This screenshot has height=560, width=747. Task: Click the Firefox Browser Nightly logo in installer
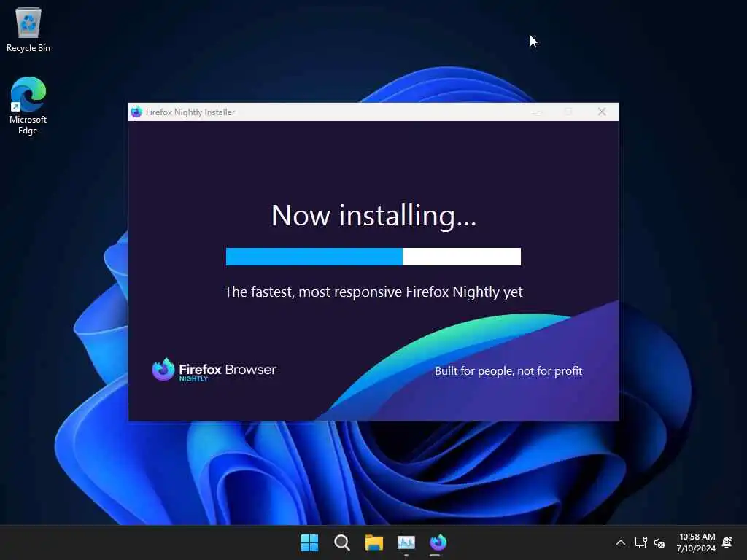pos(214,370)
